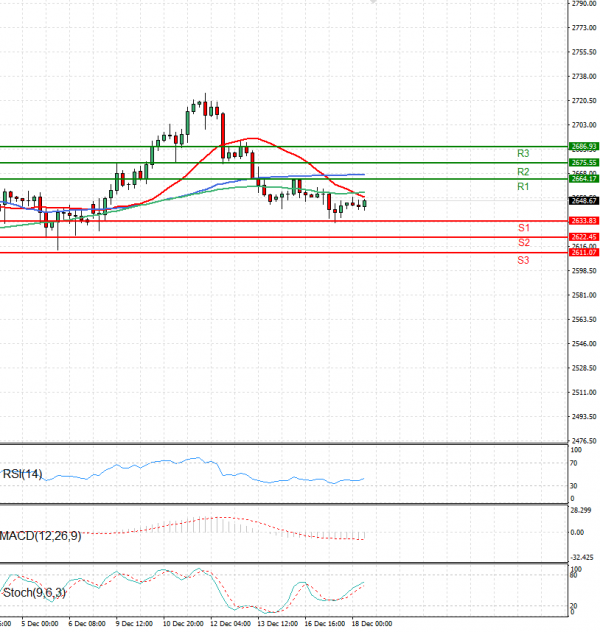Image resolution: width=600 pixels, height=632 pixels.
Task: Click the 13 Dec 12:00 time label
Action: point(278,624)
